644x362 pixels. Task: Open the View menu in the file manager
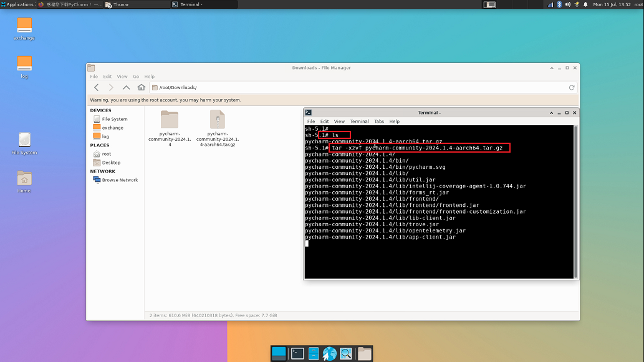pos(122,77)
